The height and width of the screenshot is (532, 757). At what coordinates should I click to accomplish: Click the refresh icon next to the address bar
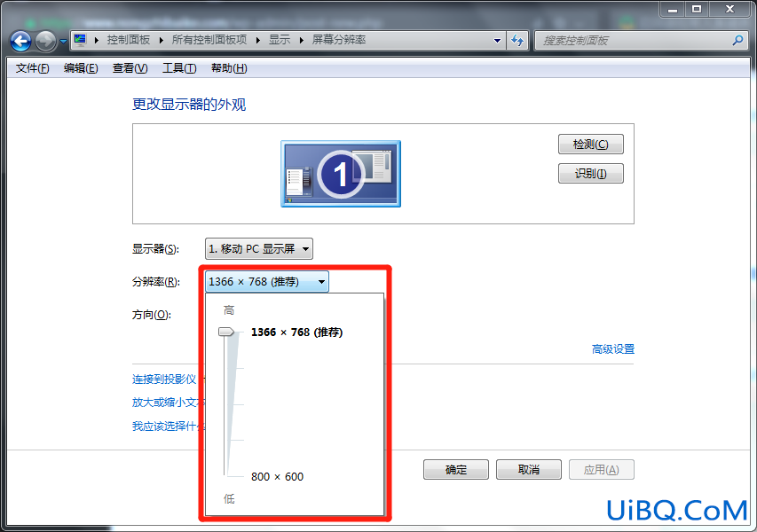tap(517, 41)
